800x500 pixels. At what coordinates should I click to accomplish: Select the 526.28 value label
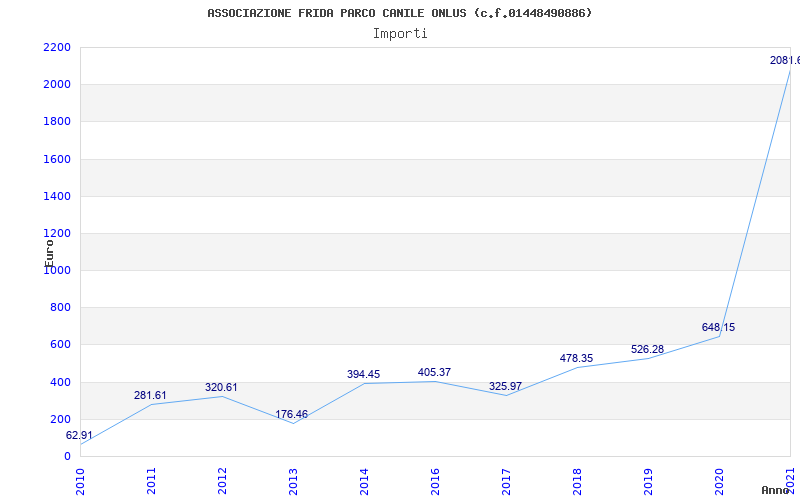647,349
